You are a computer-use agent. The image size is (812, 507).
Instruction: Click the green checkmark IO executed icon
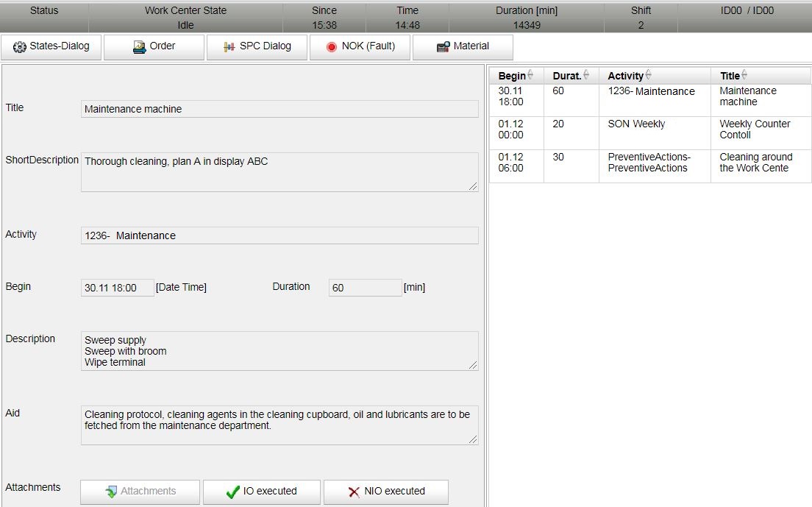pyautogui.click(x=233, y=492)
